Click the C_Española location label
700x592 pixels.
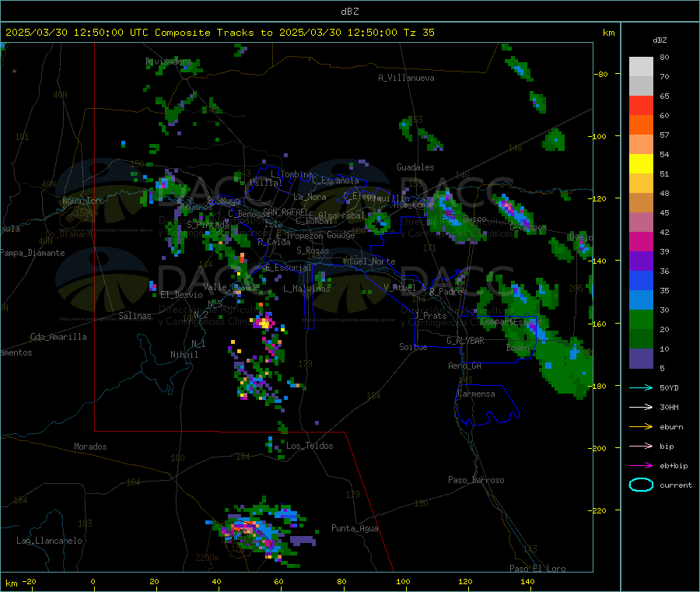pyautogui.click(x=335, y=180)
